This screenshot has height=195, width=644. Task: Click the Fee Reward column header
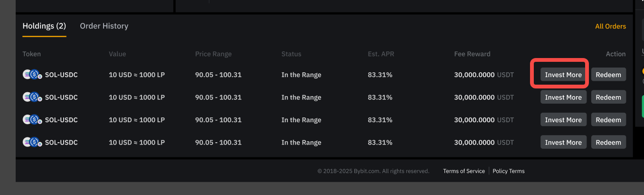[x=472, y=54]
